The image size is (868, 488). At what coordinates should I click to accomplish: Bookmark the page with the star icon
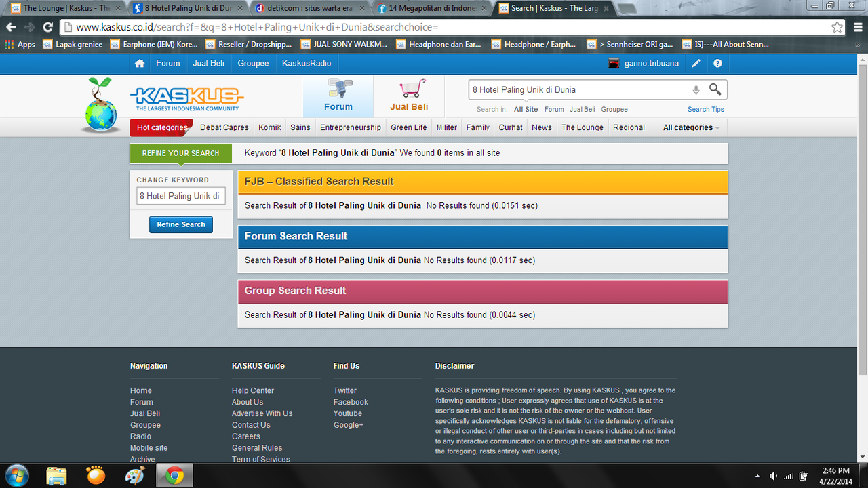coord(837,27)
